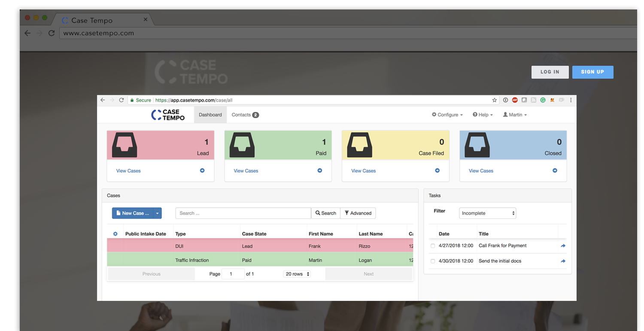Viewport: 644px width, 331px height.
Task: Open the Incomplete filter dropdown
Action: 487,213
